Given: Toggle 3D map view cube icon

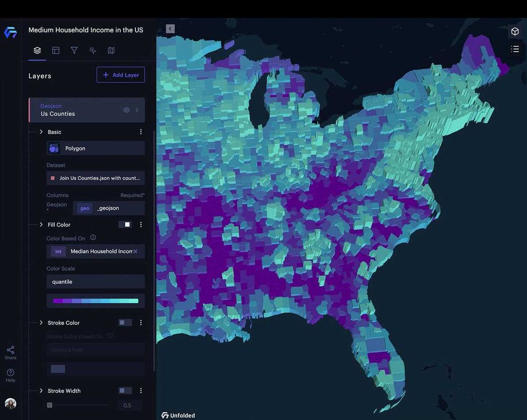Looking at the screenshot, I should pyautogui.click(x=515, y=32).
